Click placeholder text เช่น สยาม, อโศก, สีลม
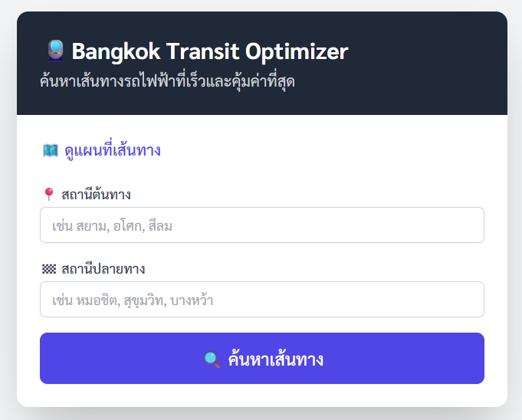 click(118, 226)
